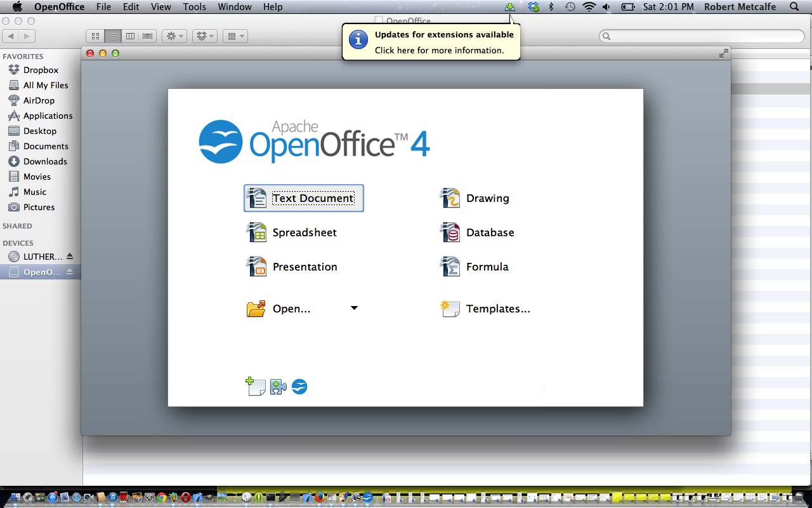Click the Sat 2:01 PM clock

click(669, 7)
